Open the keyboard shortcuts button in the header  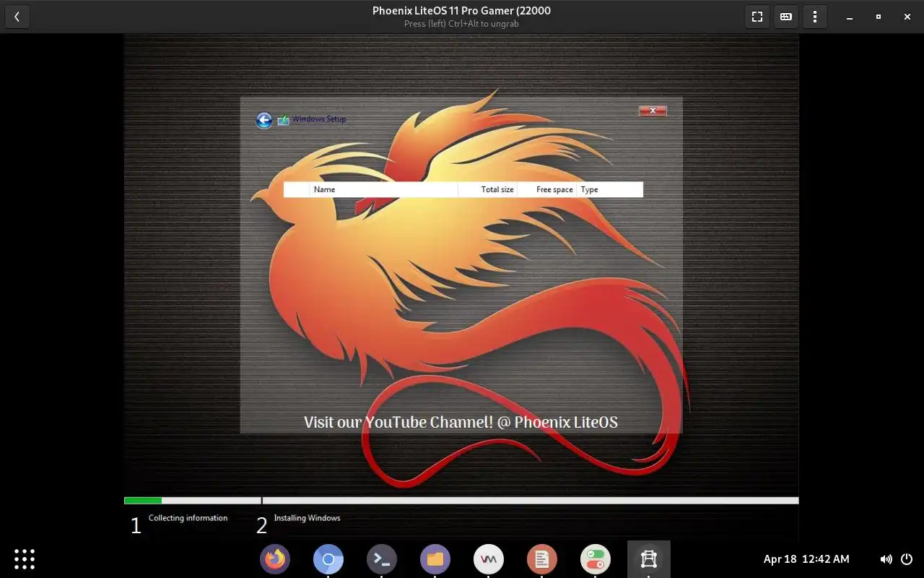click(x=786, y=17)
